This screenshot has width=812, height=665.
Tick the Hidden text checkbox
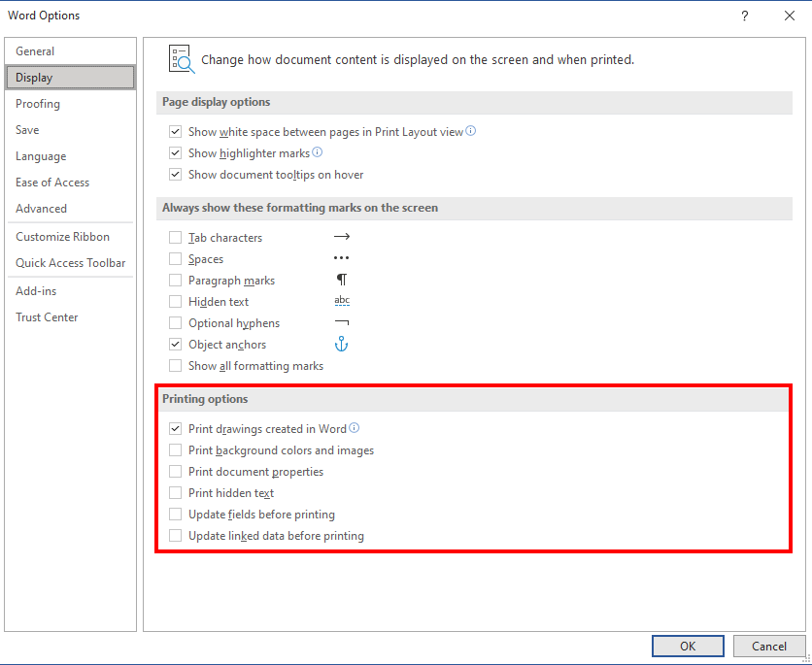(x=176, y=302)
